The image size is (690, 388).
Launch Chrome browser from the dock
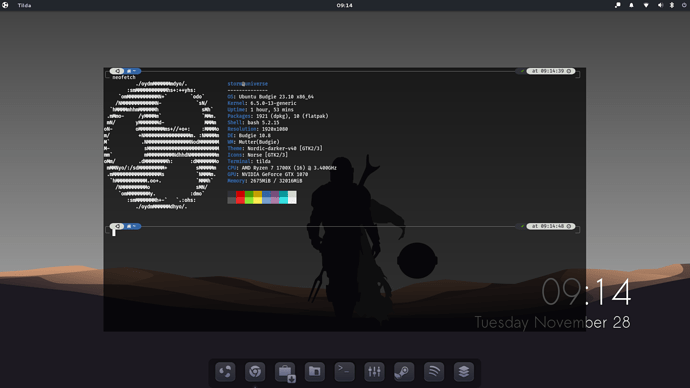(255, 372)
